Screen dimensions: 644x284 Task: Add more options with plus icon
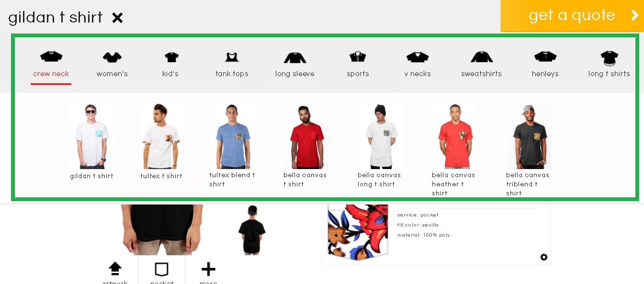(x=208, y=269)
